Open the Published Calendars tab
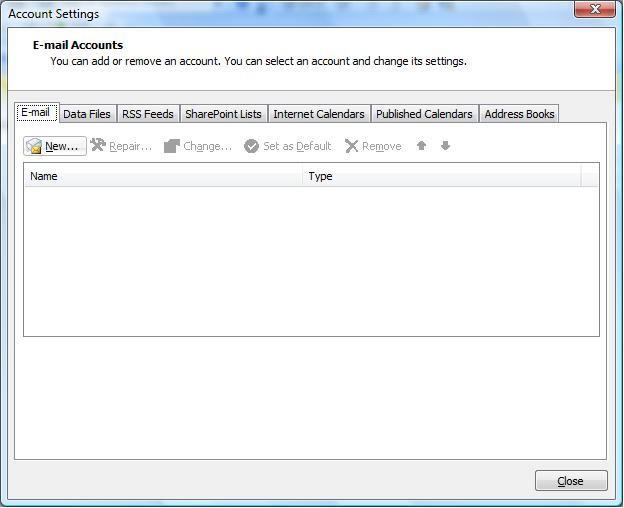The image size is (624, 508). (x=424, y=114)
